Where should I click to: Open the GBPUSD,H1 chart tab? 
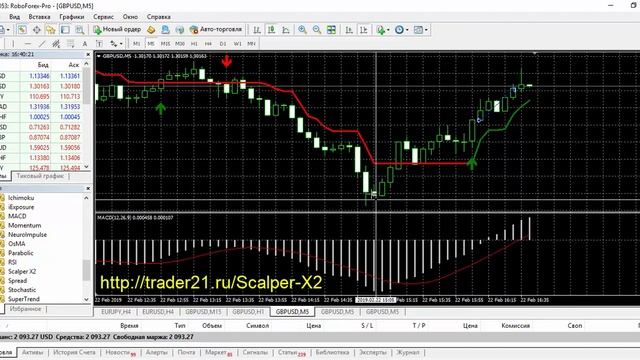(248, 312)
